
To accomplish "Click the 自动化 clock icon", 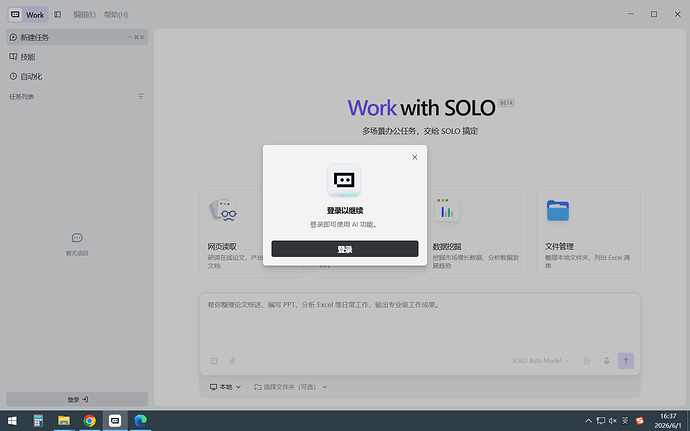I will click(x=13, y=76).
